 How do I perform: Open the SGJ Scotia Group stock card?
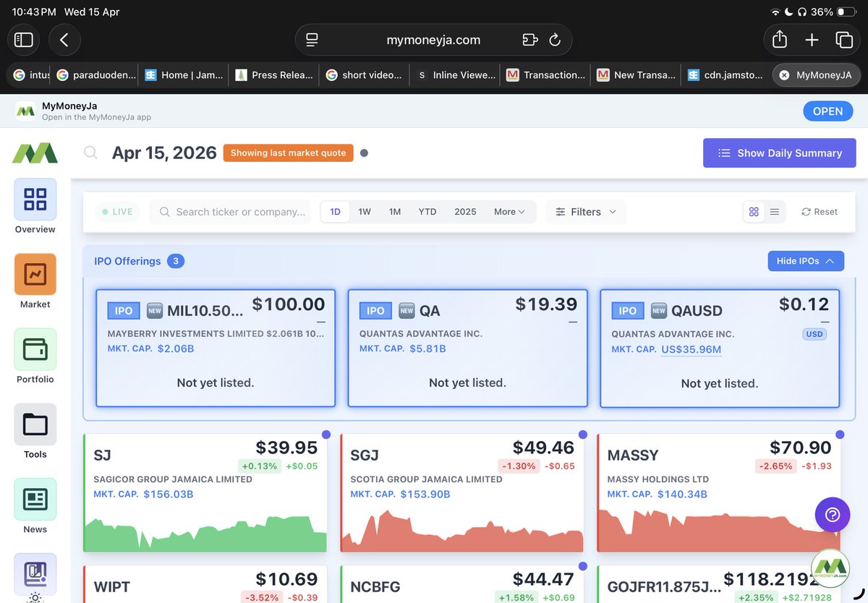(462, 494)
